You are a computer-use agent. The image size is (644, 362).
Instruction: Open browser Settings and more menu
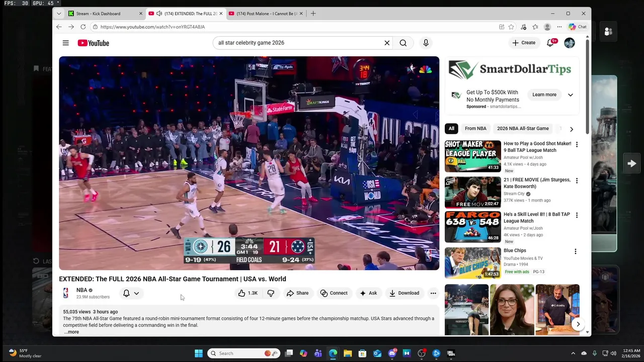click(559, 27)
